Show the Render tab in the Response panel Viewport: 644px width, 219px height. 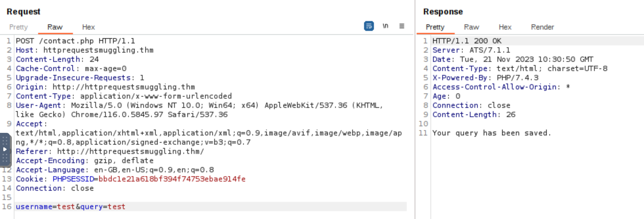point(542,27)
